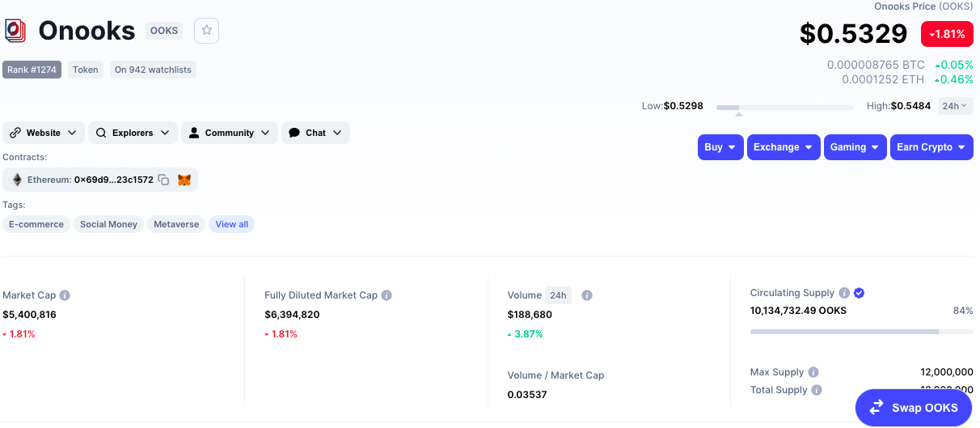
Task: Click the 0.03537 volume/market cap value
Action: coord(527,395)
